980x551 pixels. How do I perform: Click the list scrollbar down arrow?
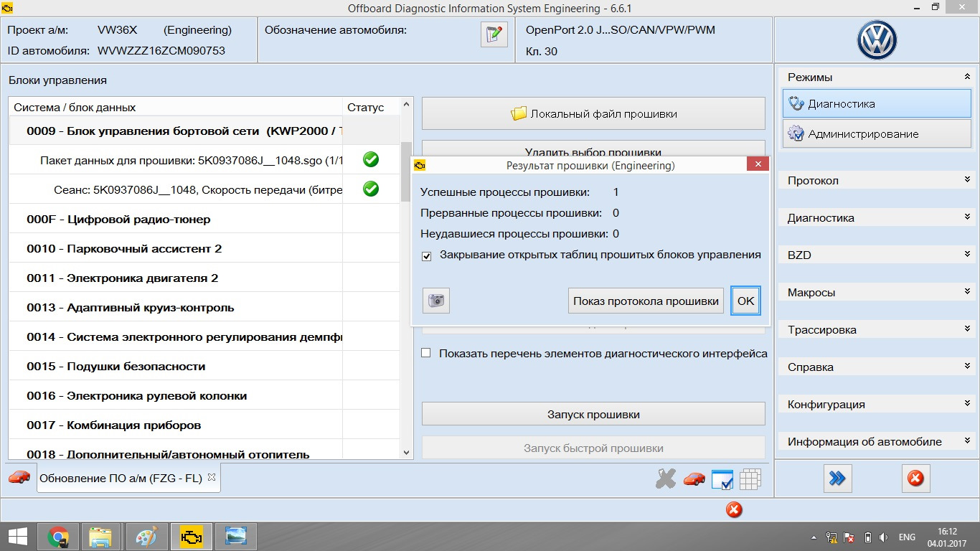(x=407, y=453)
